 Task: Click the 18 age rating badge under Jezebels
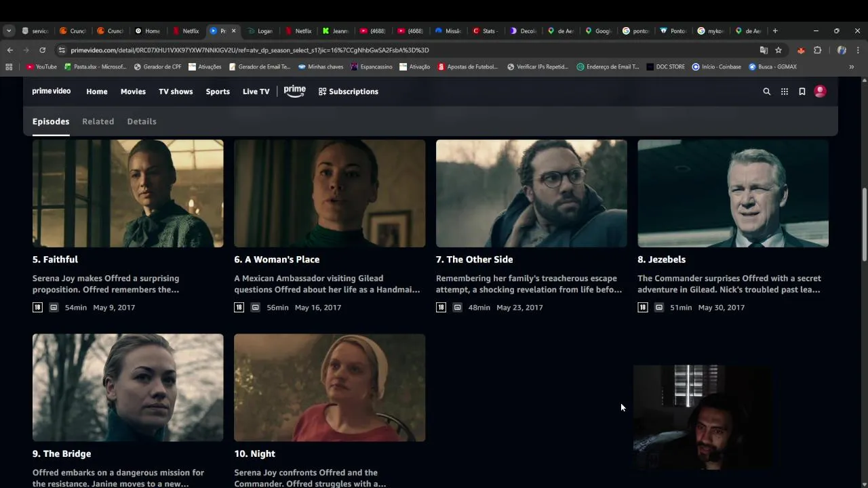[x=642, y=308]
